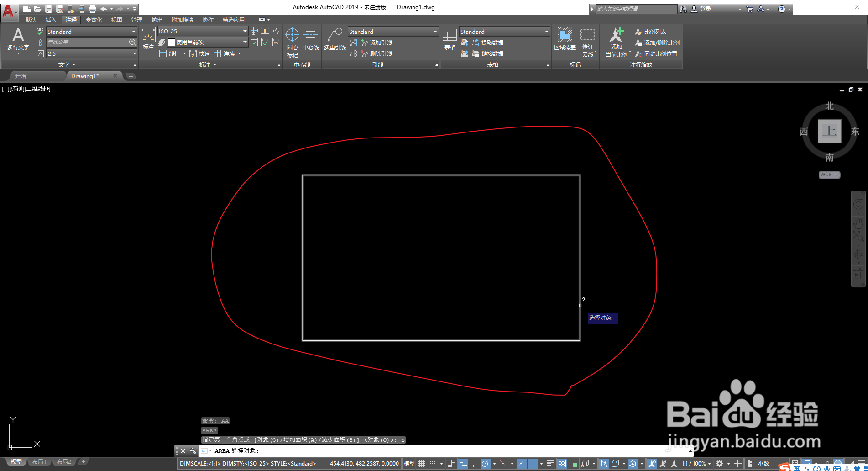Click Scale List (比例列表) icon

pyautogui.click(x=638, y=32)
